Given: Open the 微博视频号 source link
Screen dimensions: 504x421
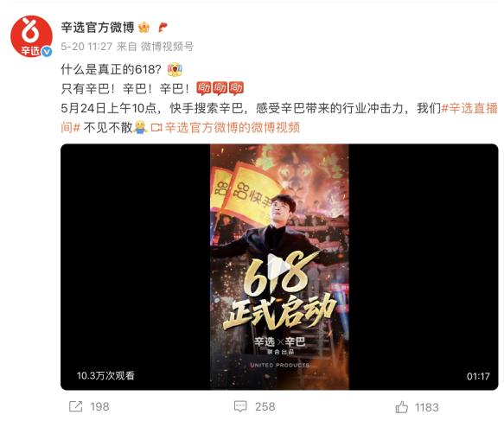Looking at the screenshot, I should tap(167, 47).
